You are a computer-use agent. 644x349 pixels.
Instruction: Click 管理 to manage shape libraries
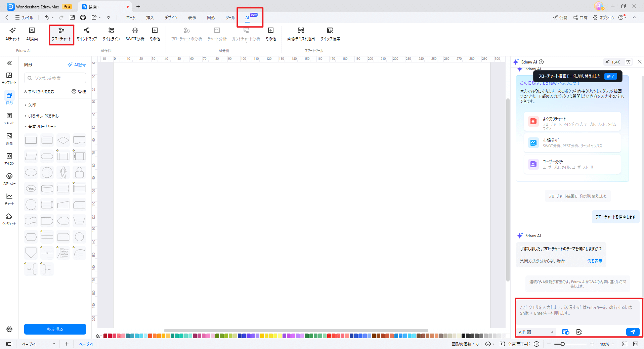tap(79, 91)
